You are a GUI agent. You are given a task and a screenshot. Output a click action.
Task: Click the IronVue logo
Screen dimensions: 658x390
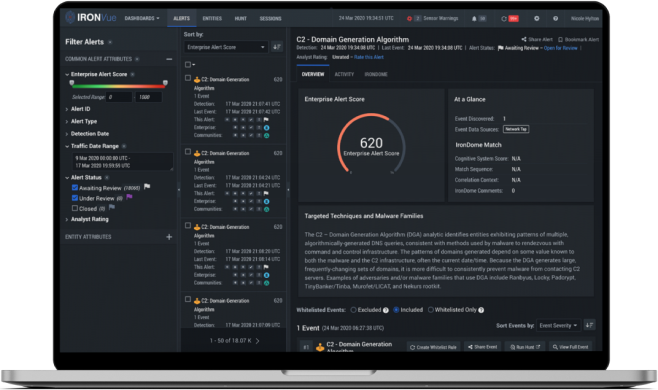91,18
